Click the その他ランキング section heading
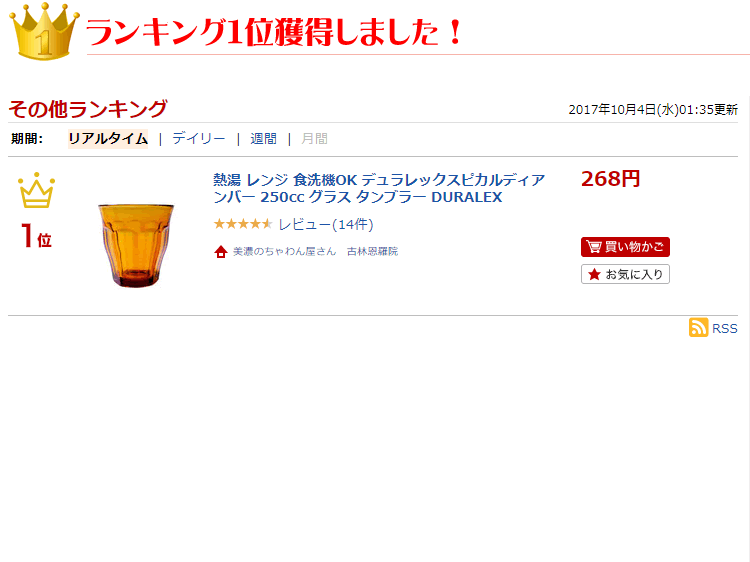Image resolution: width=750 pixels, height=562 pixels. pos(88,109)
